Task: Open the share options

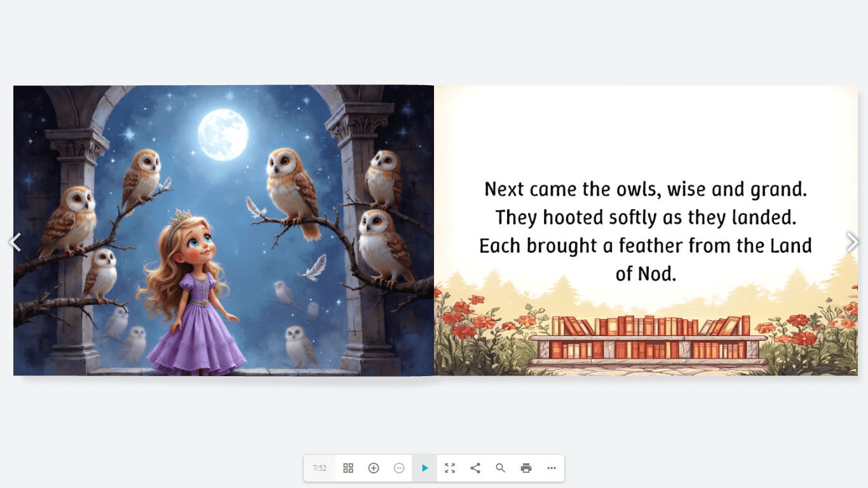Action: (475, 468)
